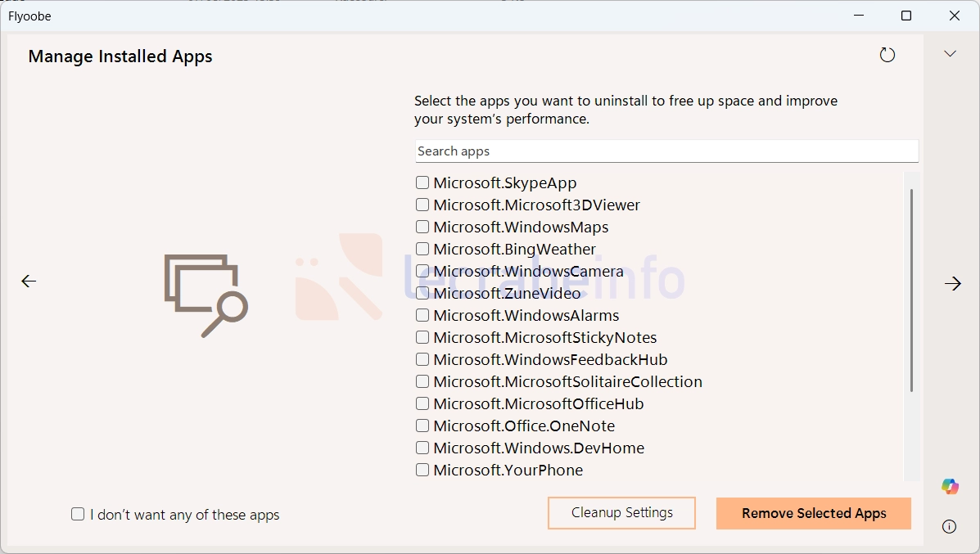Toggle Microsoft.WindowsCamera checkbox

[x=422, y=271]
